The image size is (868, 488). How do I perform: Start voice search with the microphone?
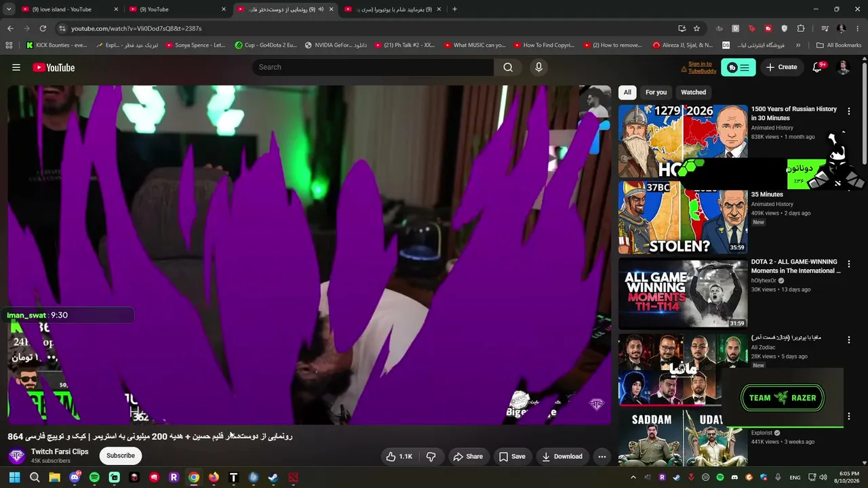pos(539,67)
